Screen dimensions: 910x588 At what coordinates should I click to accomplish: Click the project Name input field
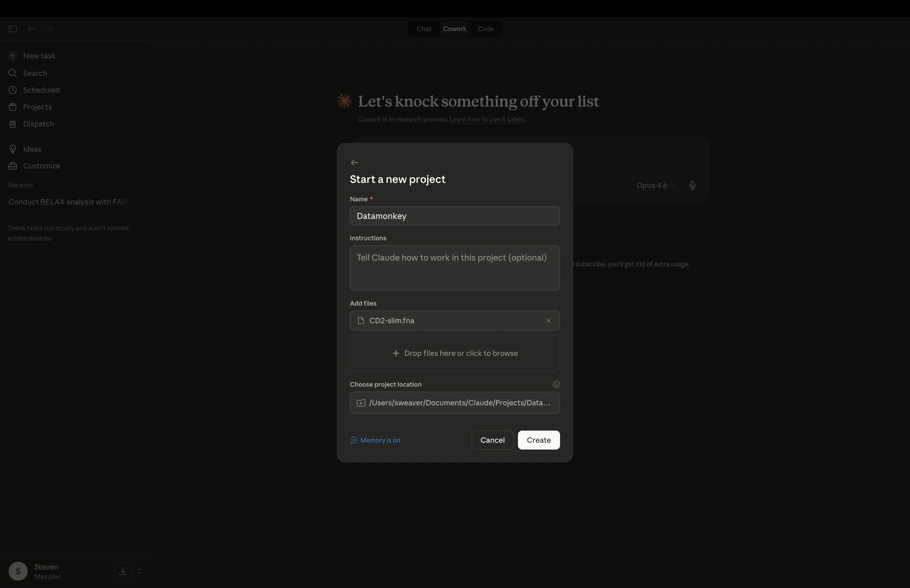click(454, 216)
